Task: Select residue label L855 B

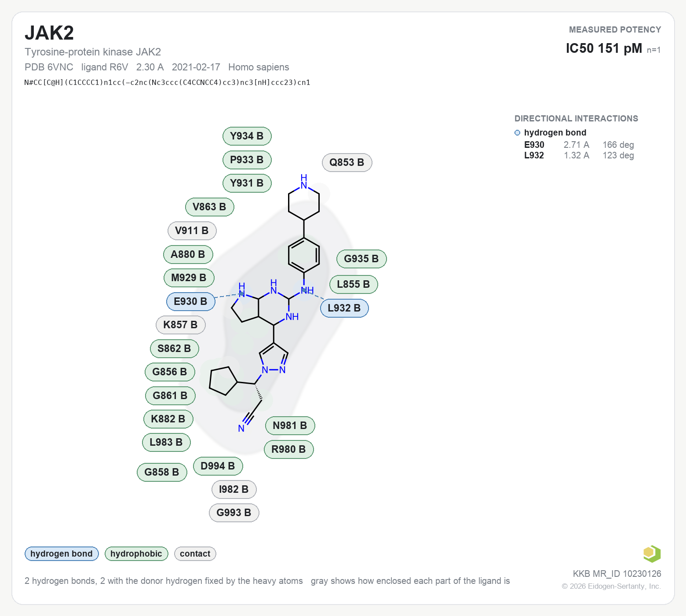Action: pos(354,284)
